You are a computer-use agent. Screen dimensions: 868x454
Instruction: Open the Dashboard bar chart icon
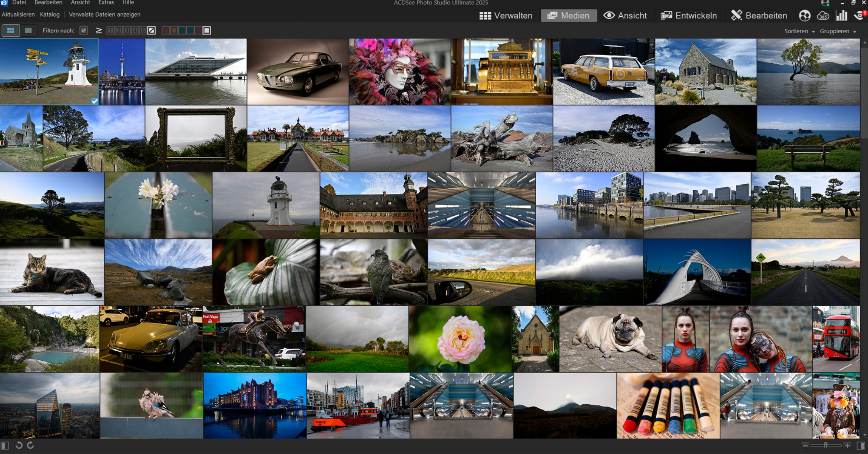[x=842, y=16]
